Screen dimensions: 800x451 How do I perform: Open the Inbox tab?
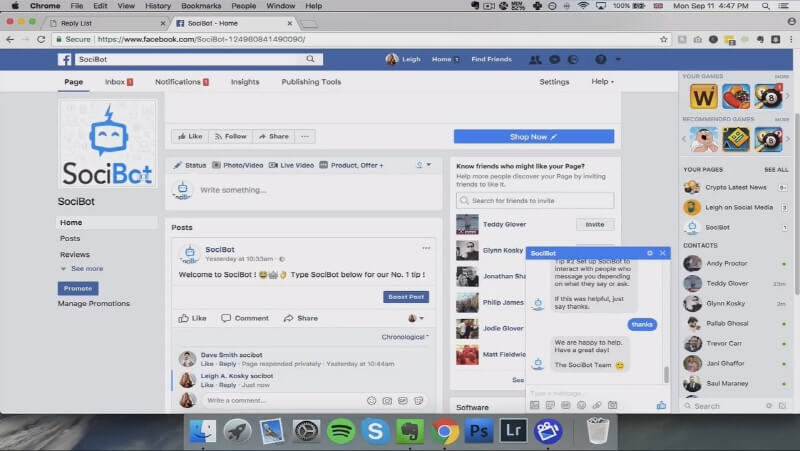[x=118, y=82]
